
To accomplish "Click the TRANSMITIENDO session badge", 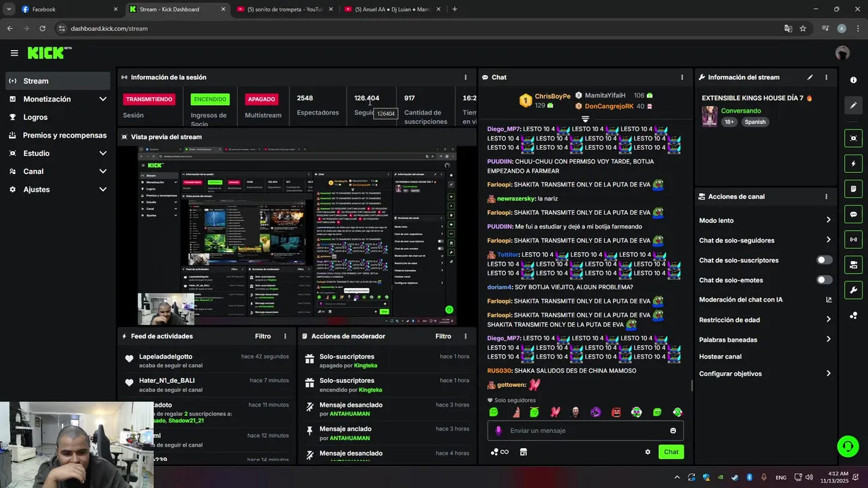I will pyautogui.click(x=149, y=99).
